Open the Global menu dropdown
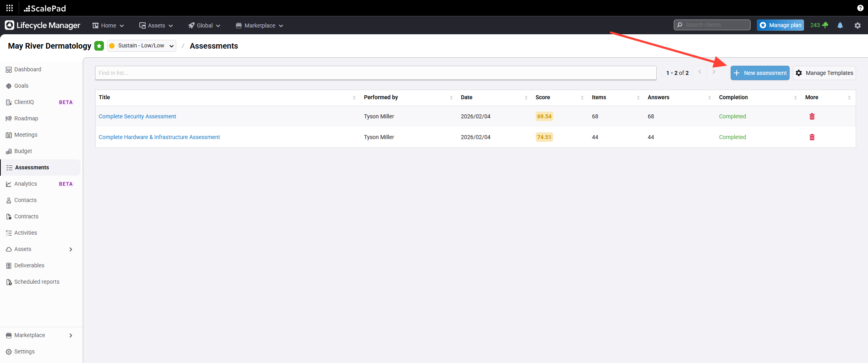 [x=204, y=26]
